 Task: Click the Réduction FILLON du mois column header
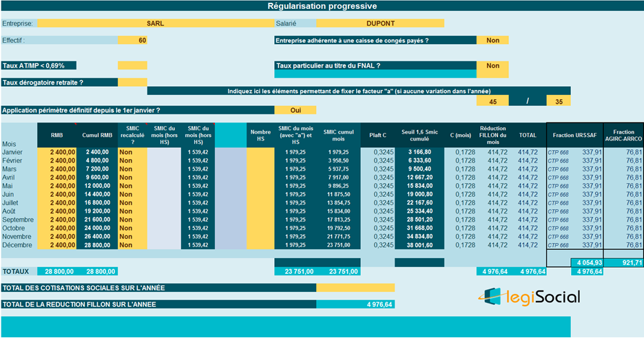492,136
